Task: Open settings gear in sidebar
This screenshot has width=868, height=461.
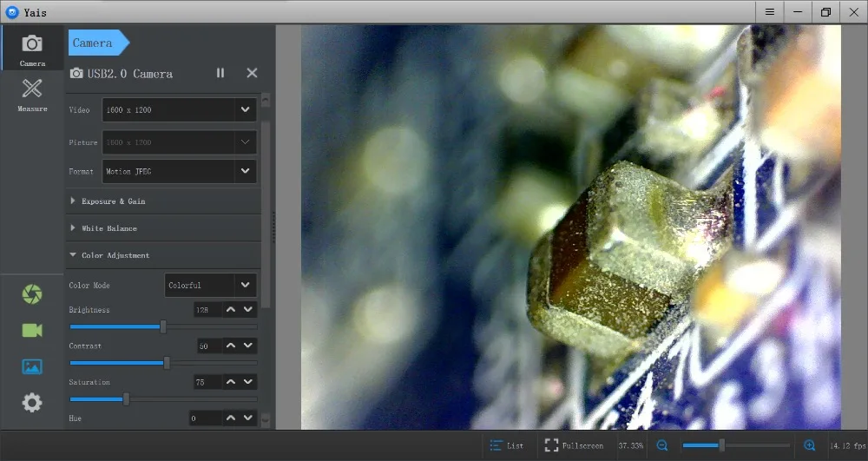Action: (32, 402)
